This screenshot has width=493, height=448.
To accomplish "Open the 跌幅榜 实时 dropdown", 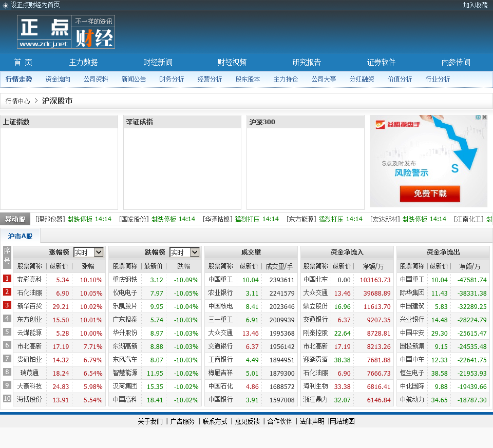I will (x=184, y=252).
